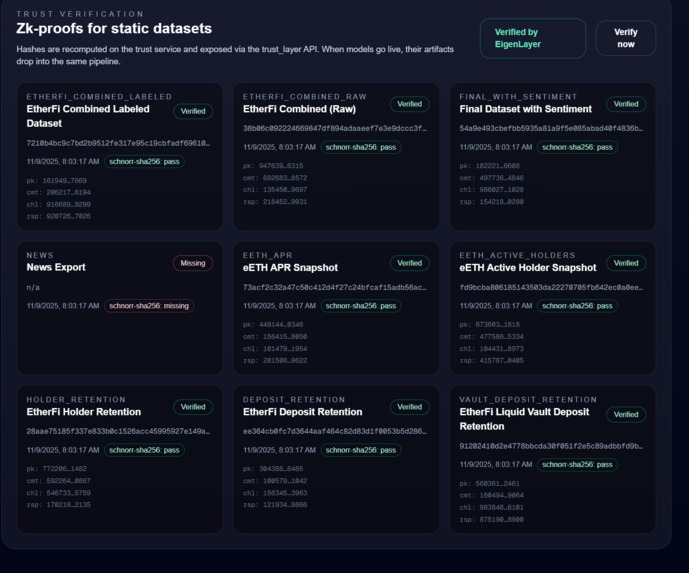Viewport: 689px width, 573px height.
Task: Select the EtherFi Deposit Retention title
Action: (x=302, y=412)
